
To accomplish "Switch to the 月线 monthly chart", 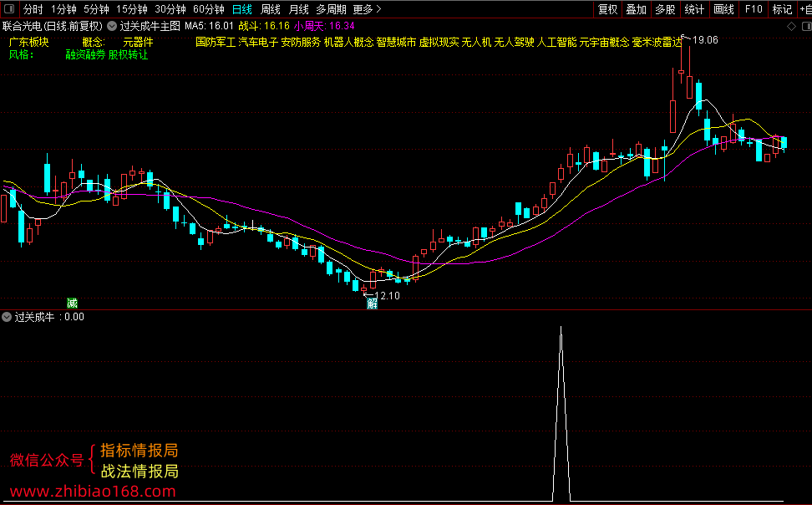I will coord(299,9).
